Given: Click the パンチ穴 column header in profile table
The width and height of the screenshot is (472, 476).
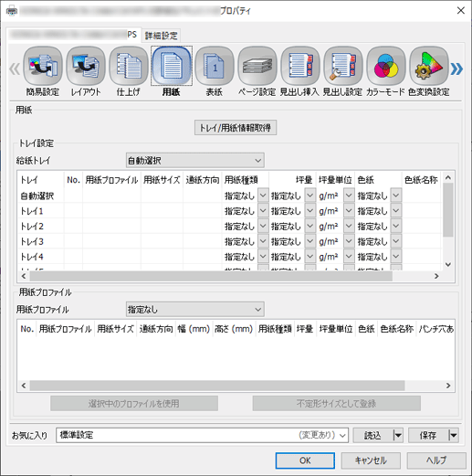Looking at the screenshot, I should click(x=435, y=329).
